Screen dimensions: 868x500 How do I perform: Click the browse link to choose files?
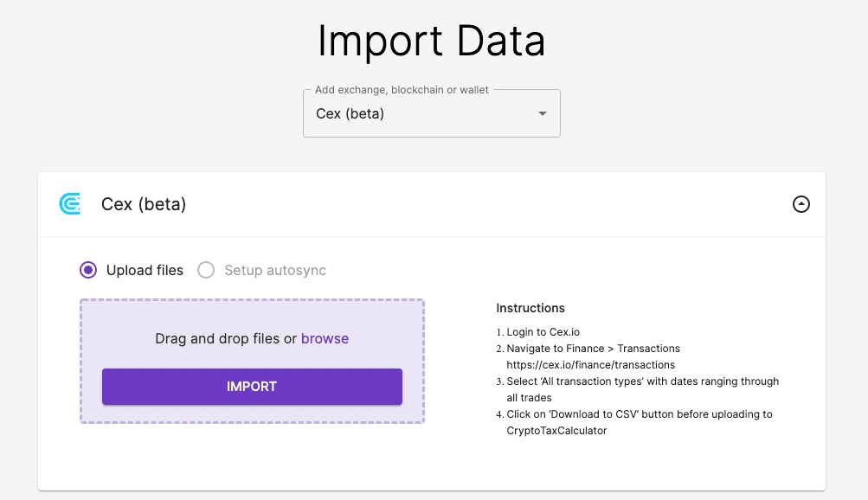click(325, 338)
